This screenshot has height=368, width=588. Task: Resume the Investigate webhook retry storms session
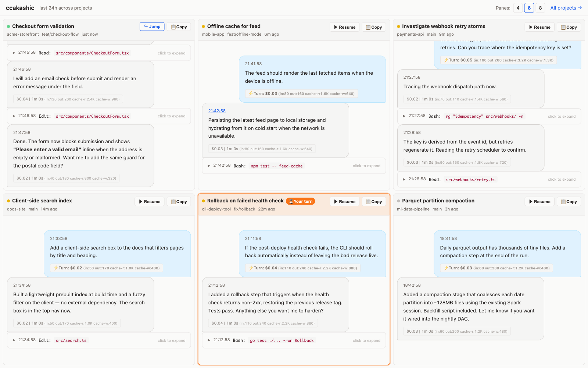(x=539, y=27)
